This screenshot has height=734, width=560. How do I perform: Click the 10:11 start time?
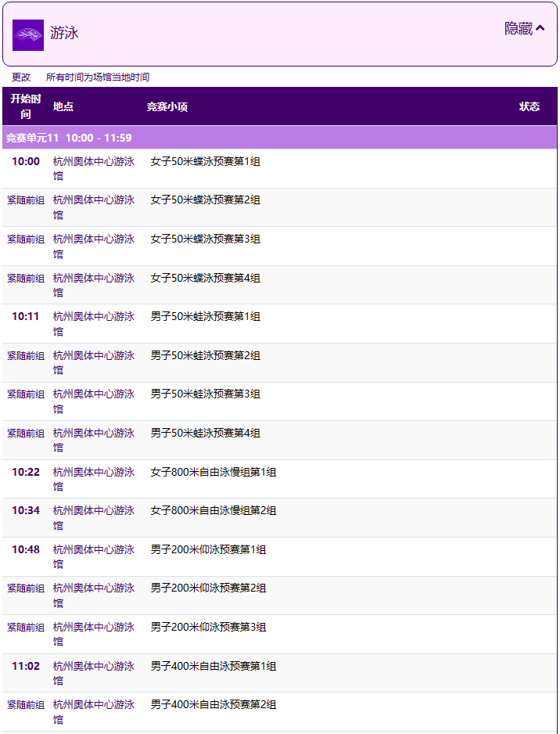26,316
